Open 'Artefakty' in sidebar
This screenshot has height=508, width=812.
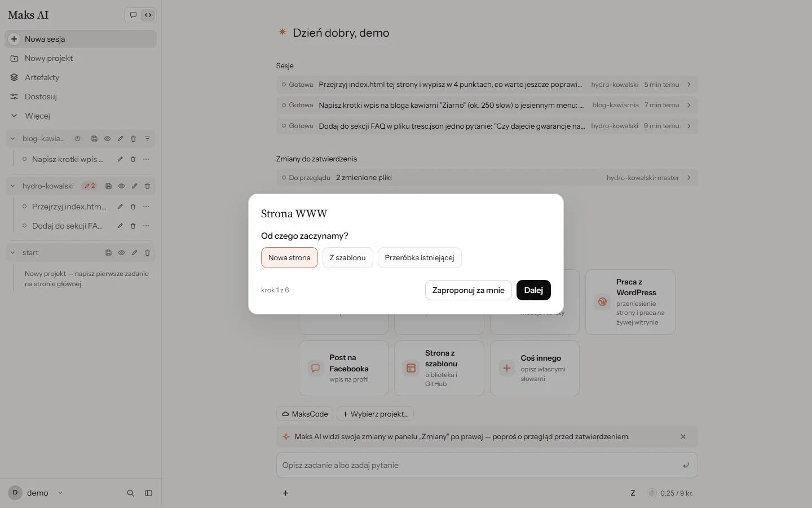(81, 77)
